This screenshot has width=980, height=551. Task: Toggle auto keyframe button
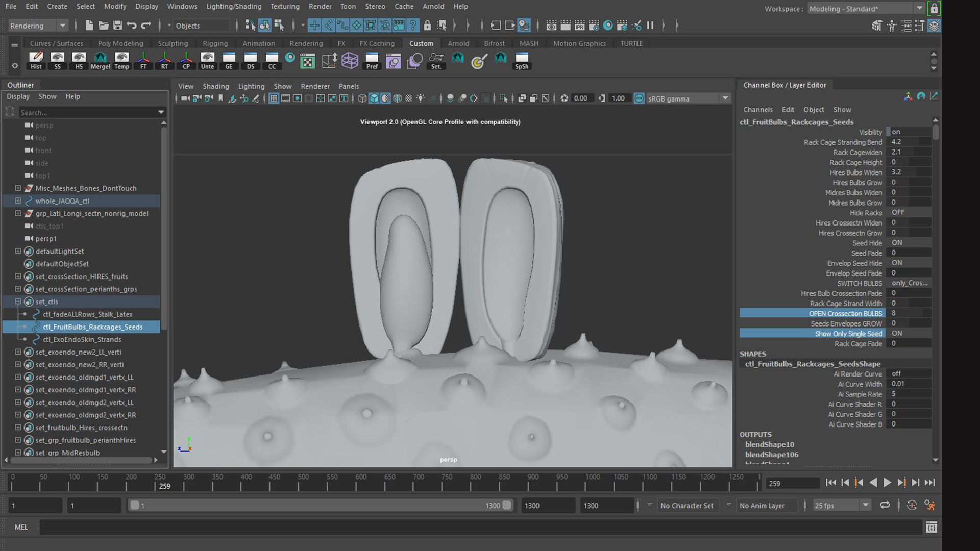[912, 505]
